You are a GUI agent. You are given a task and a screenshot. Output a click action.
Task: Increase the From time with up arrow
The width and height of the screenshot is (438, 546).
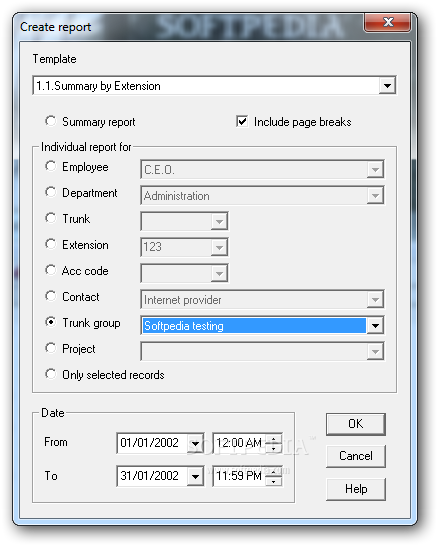coord(274,439)
